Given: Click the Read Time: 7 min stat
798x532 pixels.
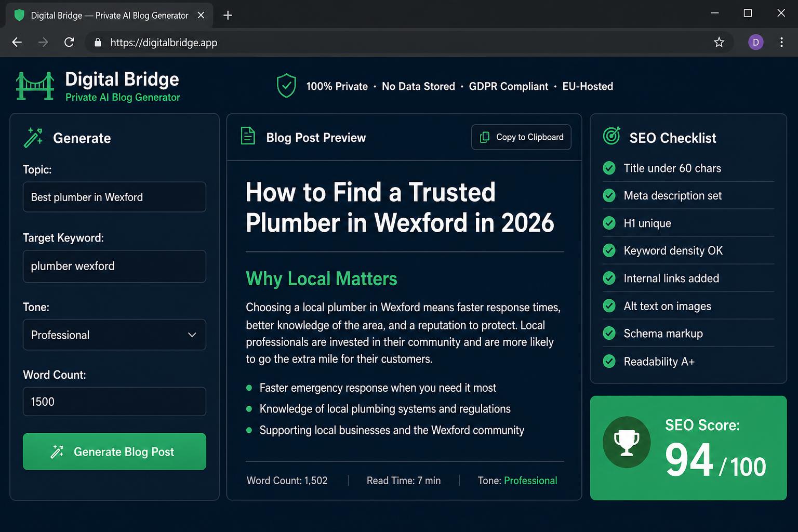Looking at the screenshot, I should click(404, 481).
